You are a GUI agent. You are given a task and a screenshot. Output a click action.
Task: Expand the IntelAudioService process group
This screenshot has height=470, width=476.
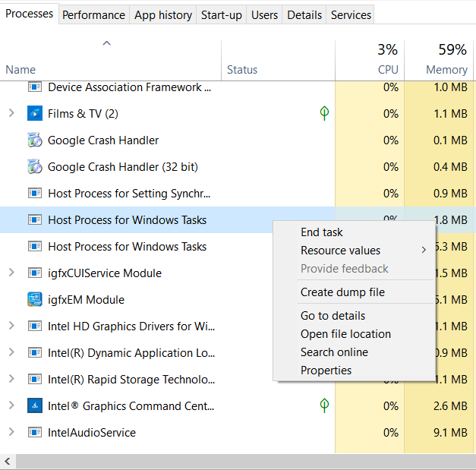[11, 433]
